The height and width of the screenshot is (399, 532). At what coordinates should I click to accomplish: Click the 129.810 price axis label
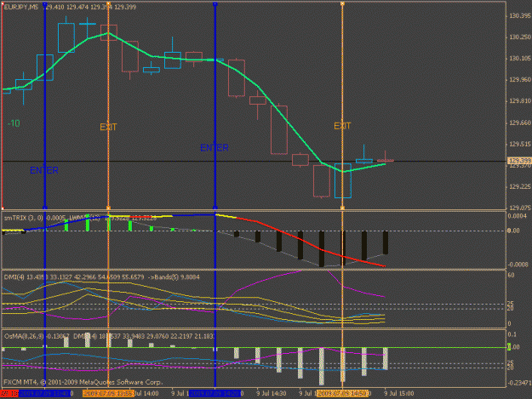[x=519, y=101]
